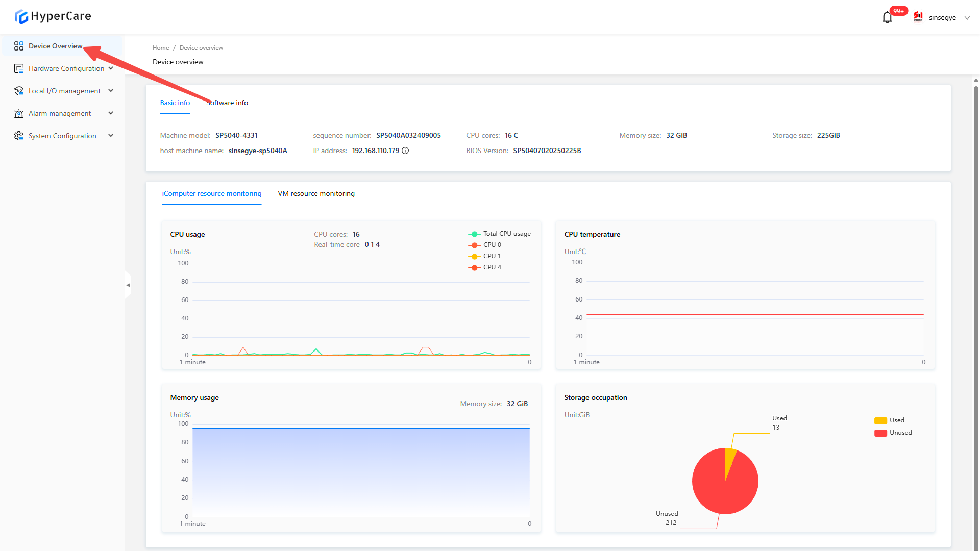
Task: Click the HyperCare logo icon
Action: 21,17
